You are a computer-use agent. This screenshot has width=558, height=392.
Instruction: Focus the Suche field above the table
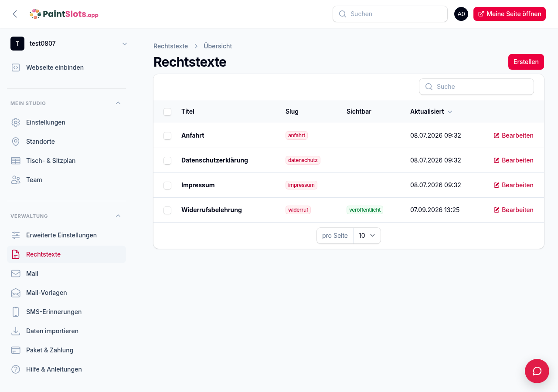(x=476, y=87)
